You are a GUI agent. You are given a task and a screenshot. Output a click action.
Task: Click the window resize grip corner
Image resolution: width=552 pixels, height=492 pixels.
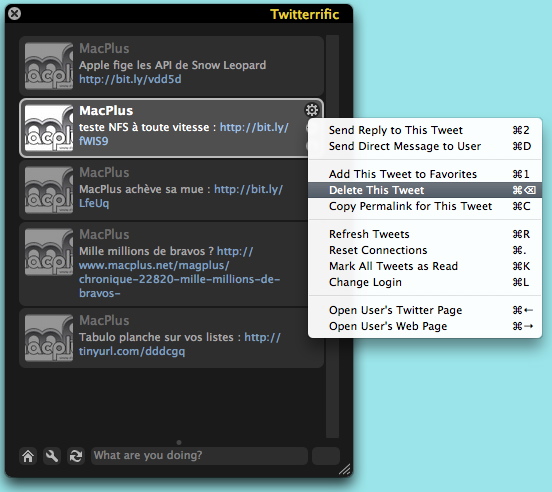345,469
